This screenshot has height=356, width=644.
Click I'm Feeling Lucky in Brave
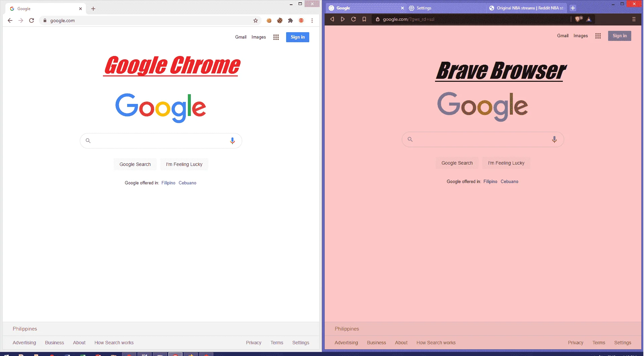(x=506, y=163)
